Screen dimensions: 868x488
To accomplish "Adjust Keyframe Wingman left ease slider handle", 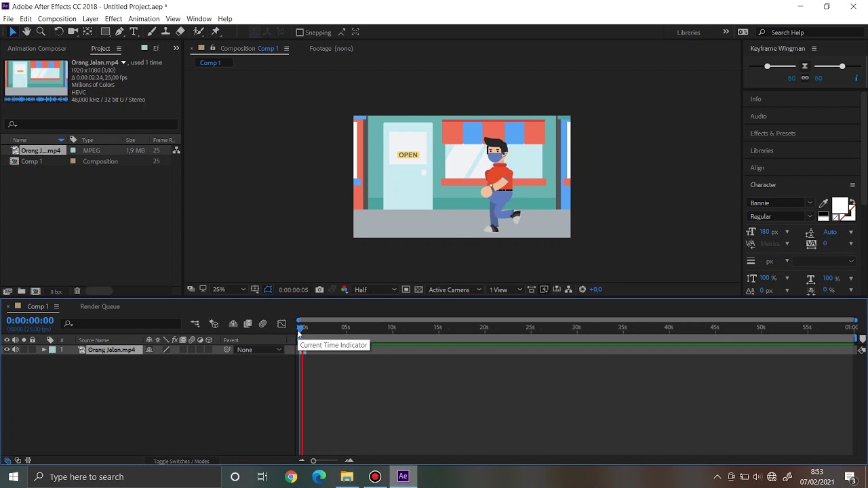I will click(x=767, y=66).
